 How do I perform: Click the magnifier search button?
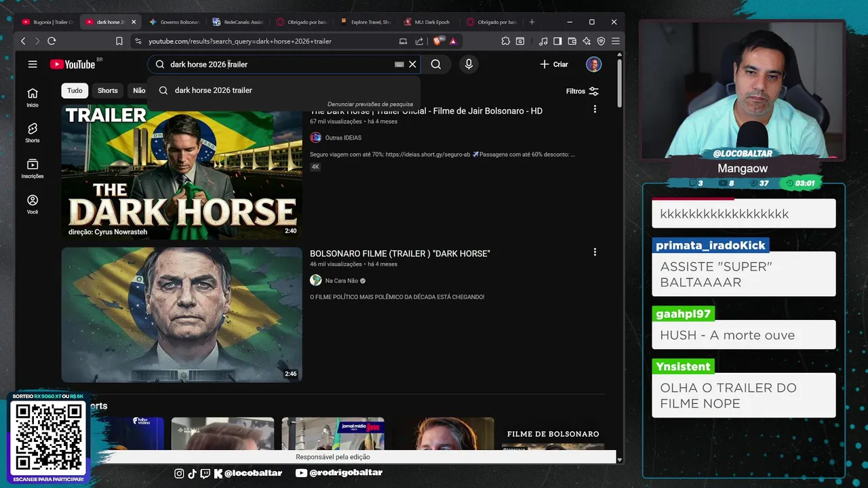[x=436, y=64]
